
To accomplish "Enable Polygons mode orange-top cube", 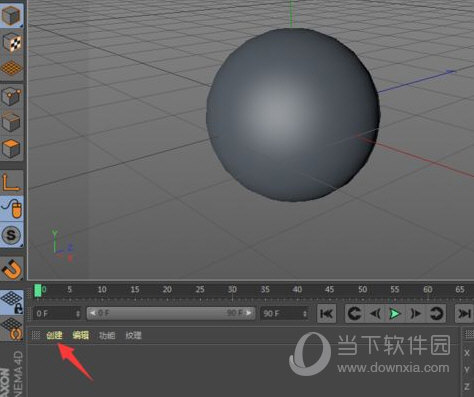I will [x=12, y=148].
